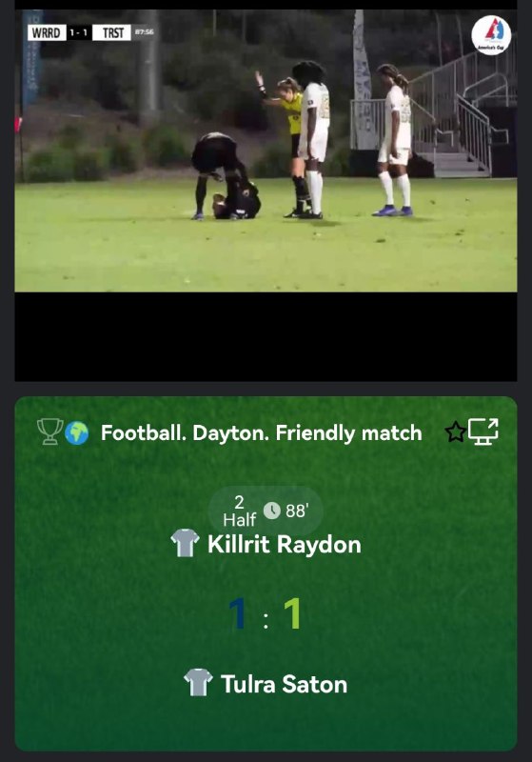Click the globe region icon
532x762 pixels.
click(x=77, y=433)
